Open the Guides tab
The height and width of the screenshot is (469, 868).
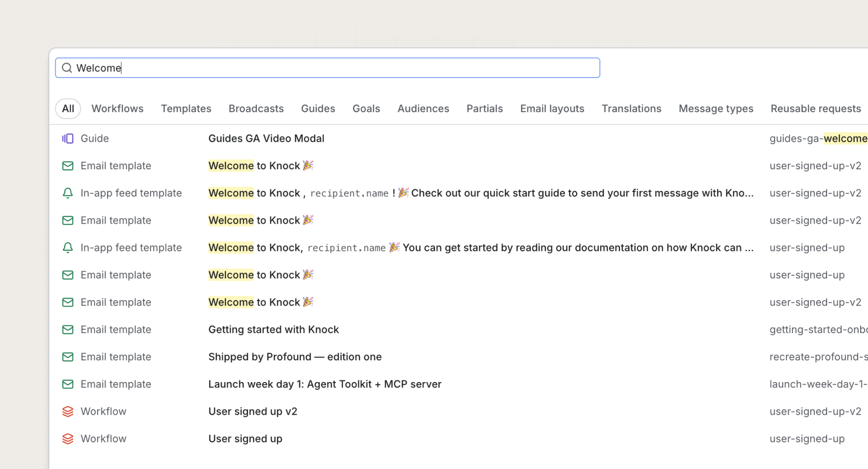pyautogui.click(x=318, y=109)
